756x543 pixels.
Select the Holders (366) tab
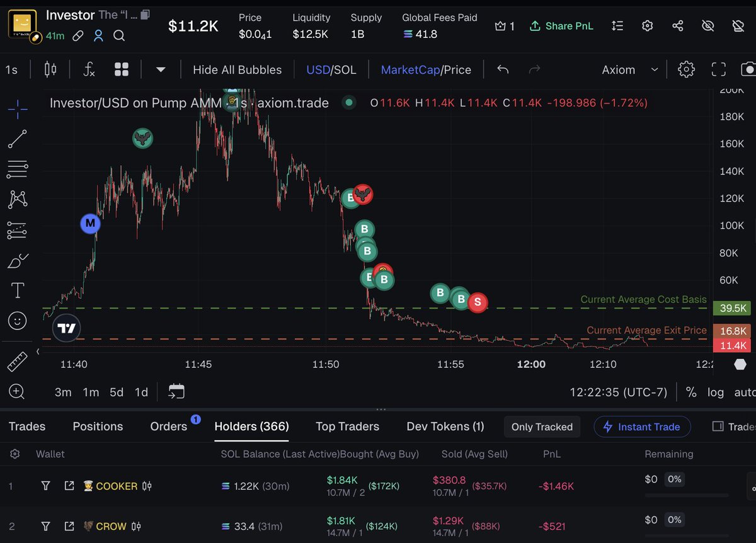pyautogui.click(x=251, y=426)
